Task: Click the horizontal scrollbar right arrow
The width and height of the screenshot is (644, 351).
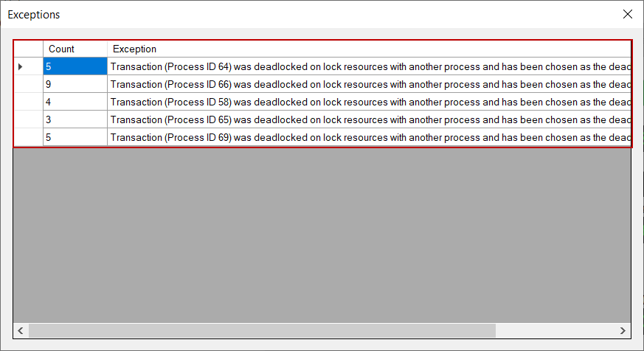Action: [x=623, y=330]
